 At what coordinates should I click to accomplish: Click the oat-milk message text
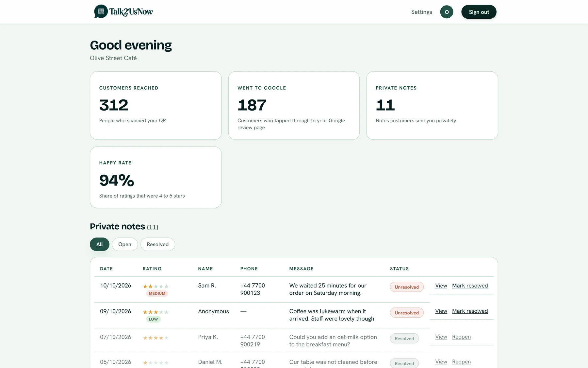coord(333,341)
